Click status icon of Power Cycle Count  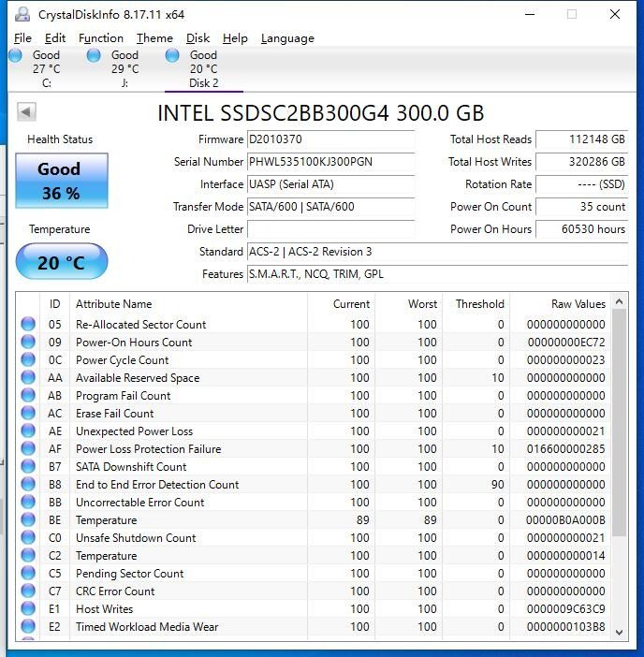(28, 359)
